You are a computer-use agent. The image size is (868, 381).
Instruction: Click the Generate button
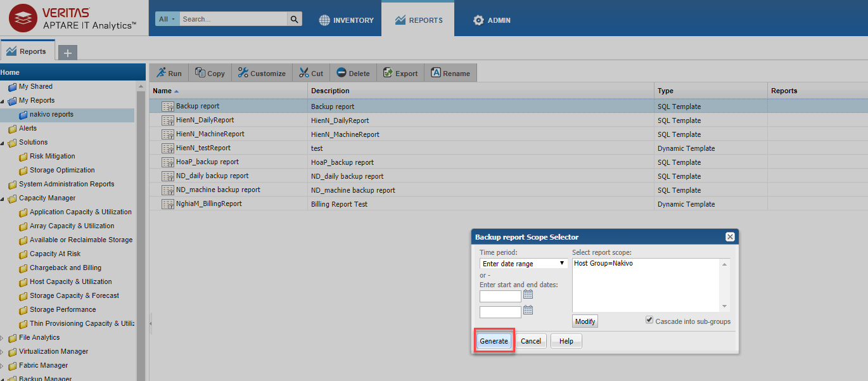(494, 341)
